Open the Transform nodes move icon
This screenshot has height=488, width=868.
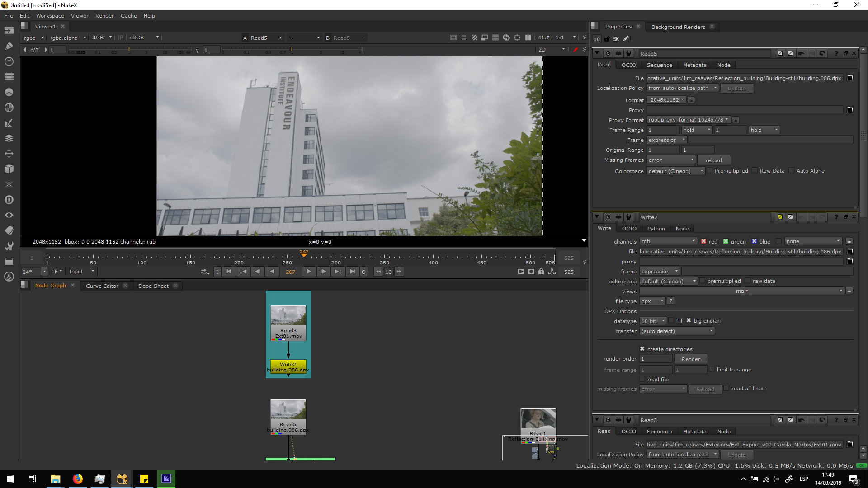(x=9, y=154)
